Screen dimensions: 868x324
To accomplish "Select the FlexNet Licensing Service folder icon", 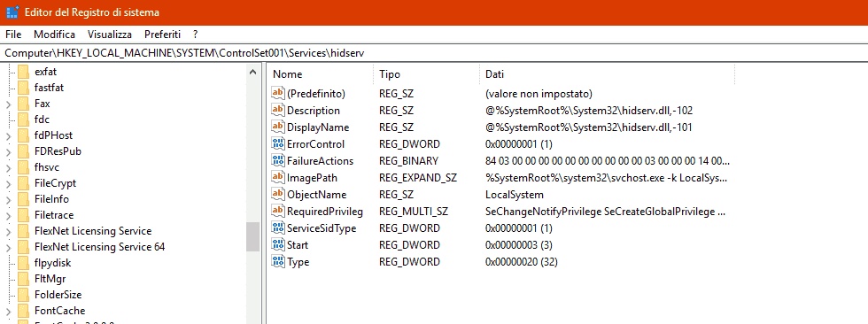I will point(23,230).
